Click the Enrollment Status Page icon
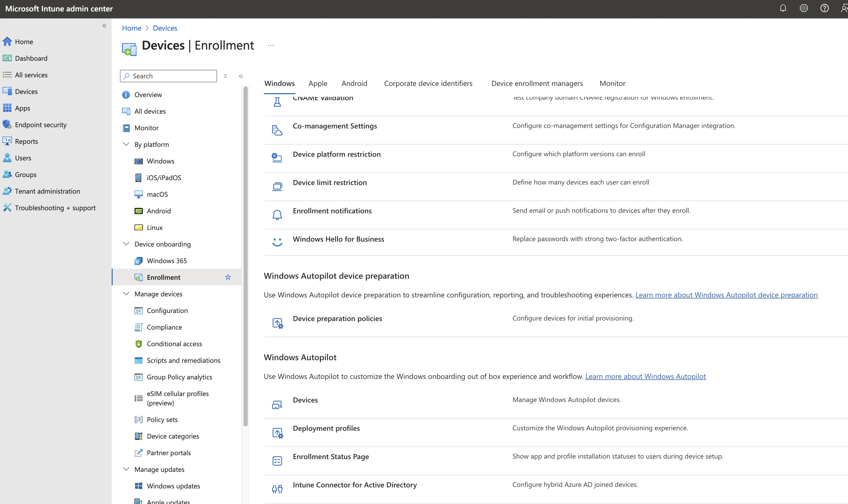Viewport: 848px width, 504px height. 277,460
